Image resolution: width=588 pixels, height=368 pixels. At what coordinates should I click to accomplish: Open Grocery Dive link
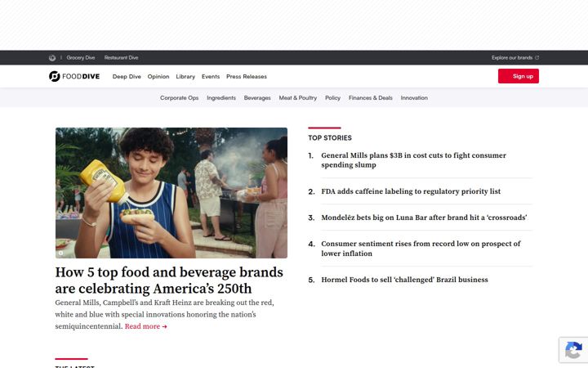81,58
